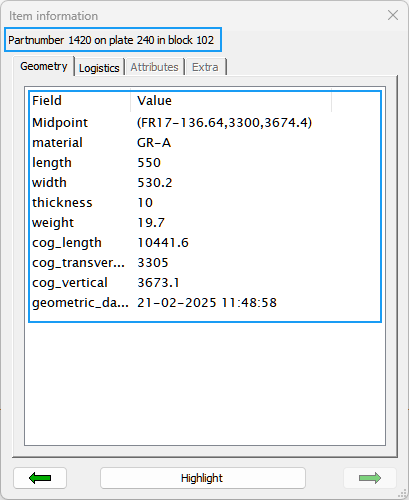This screenshot has width=409, height=500.
Task: Select the geometric date row
Action: tap(205, 303)
